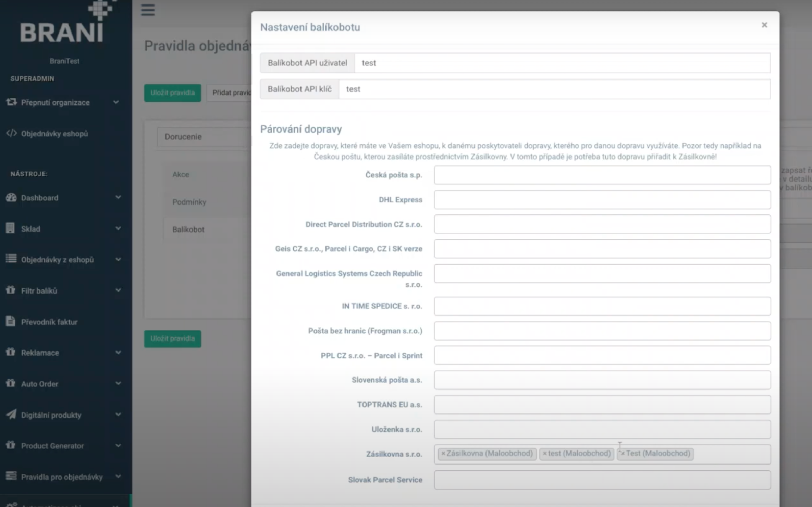The image size is (812, 507).
Task: Remove the capitalized Test (Maloobchod) tag
Action: pyautogui.click(x=623, y=454)
